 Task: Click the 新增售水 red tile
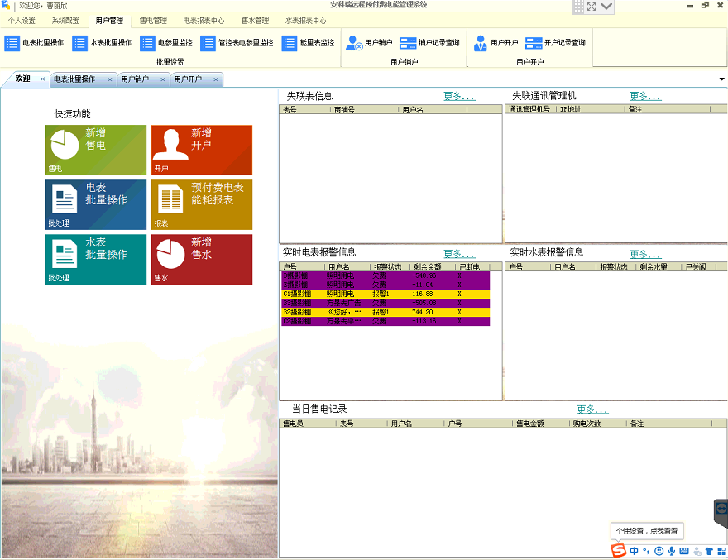coord(202,259)
